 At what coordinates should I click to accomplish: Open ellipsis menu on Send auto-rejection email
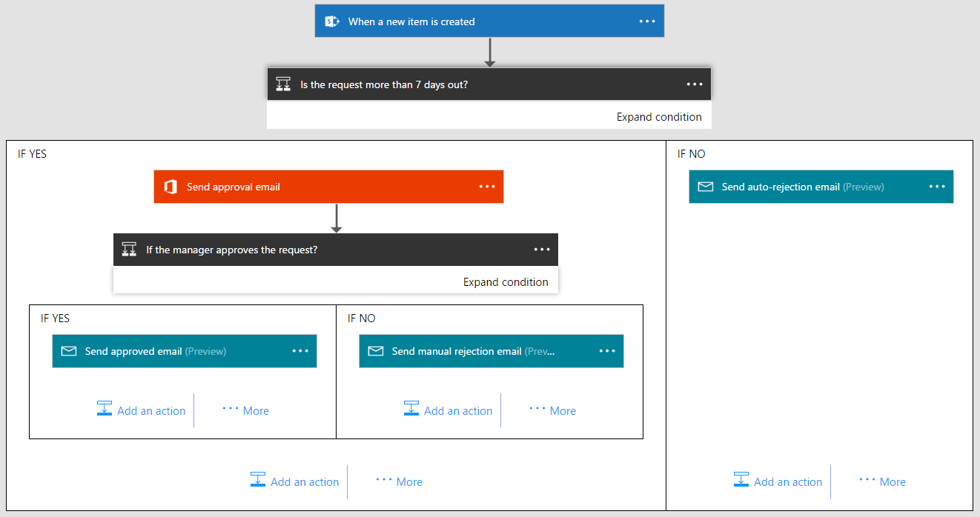tap(937, 187)
